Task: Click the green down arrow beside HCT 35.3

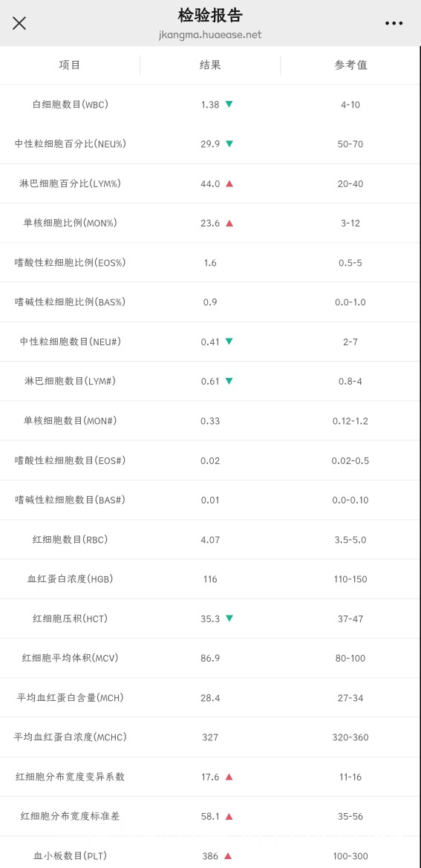Action: click(229, 619)
